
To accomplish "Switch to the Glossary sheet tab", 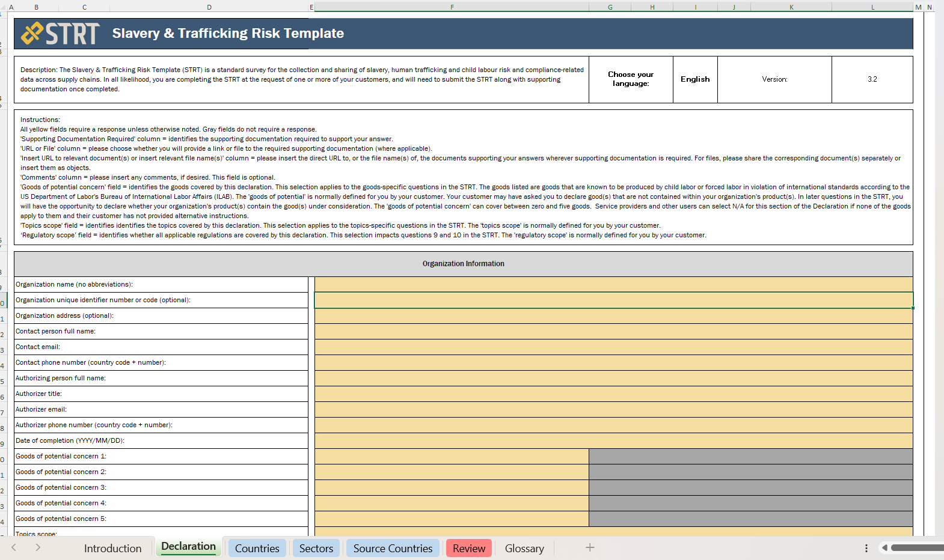I will (524, 548).
